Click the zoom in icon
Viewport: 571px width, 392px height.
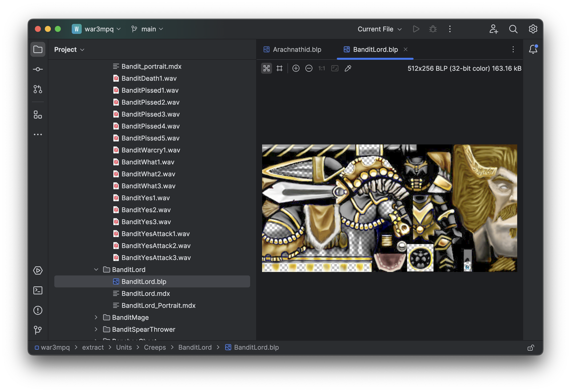point(296,68)
